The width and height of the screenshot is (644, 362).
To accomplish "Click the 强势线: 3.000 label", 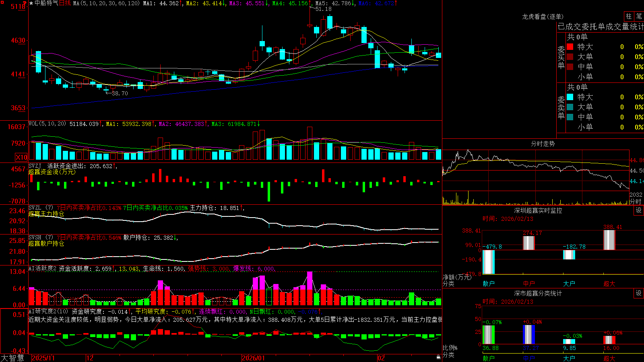I will [209, 268].
